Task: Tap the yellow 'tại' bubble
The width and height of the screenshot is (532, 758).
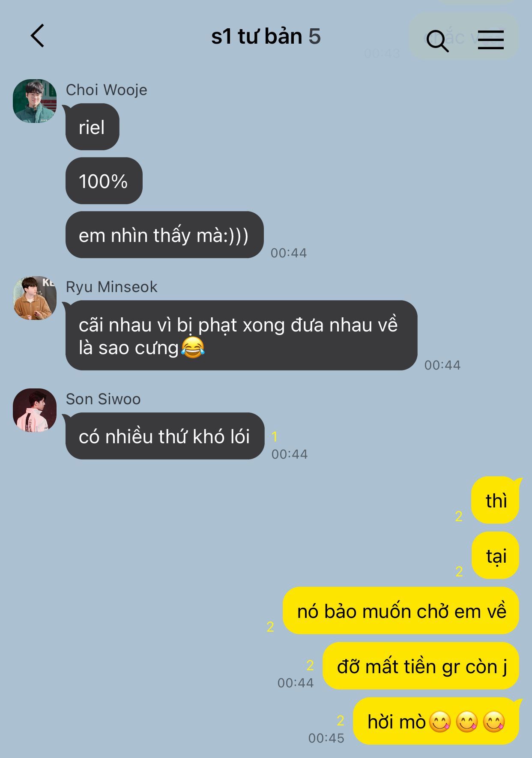Action: (x=496, y=555)
